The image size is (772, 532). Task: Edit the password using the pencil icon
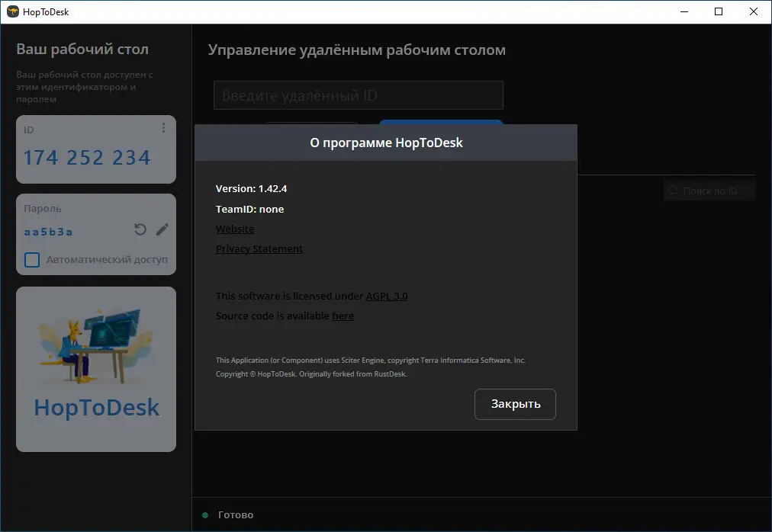[x=162, y=229]
